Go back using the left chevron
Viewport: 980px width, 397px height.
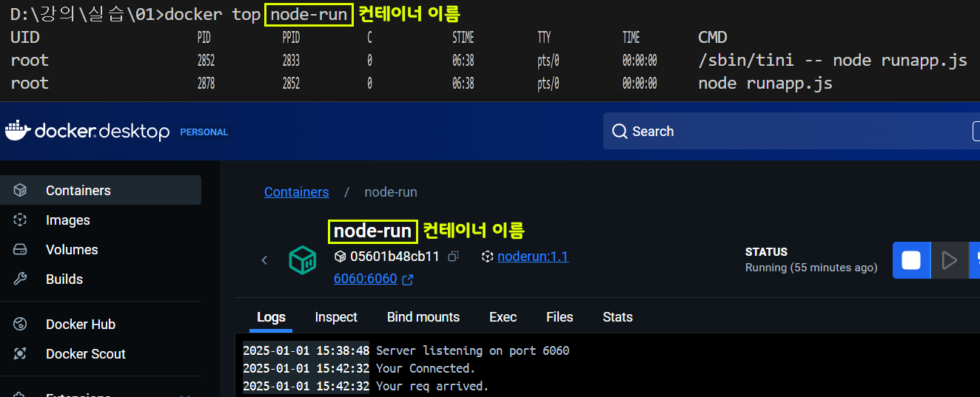point(264,259)
